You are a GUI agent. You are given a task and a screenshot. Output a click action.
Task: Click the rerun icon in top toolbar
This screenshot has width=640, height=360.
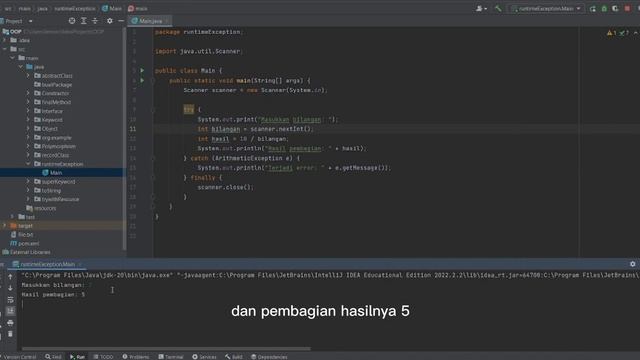click(x=593, y=9)
